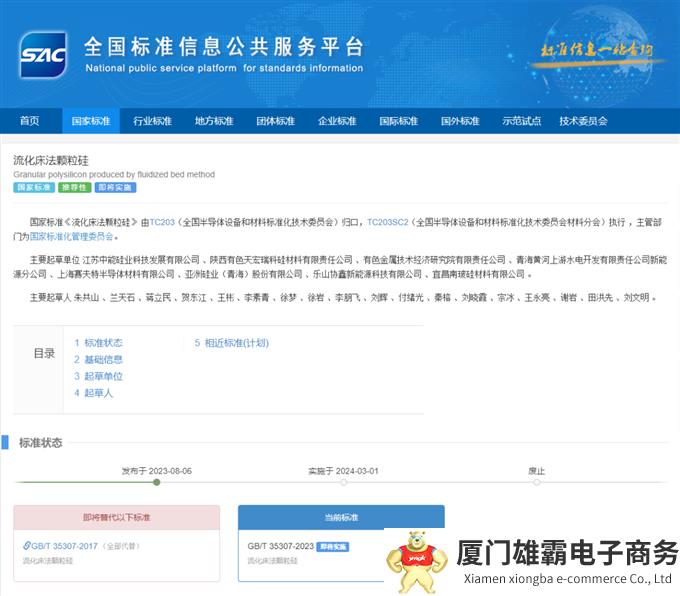680x596 pixels.
Task: Click the chain-link icon before GB/T 35307-2017
Action: pyautogui.click(x=27, y=546)
